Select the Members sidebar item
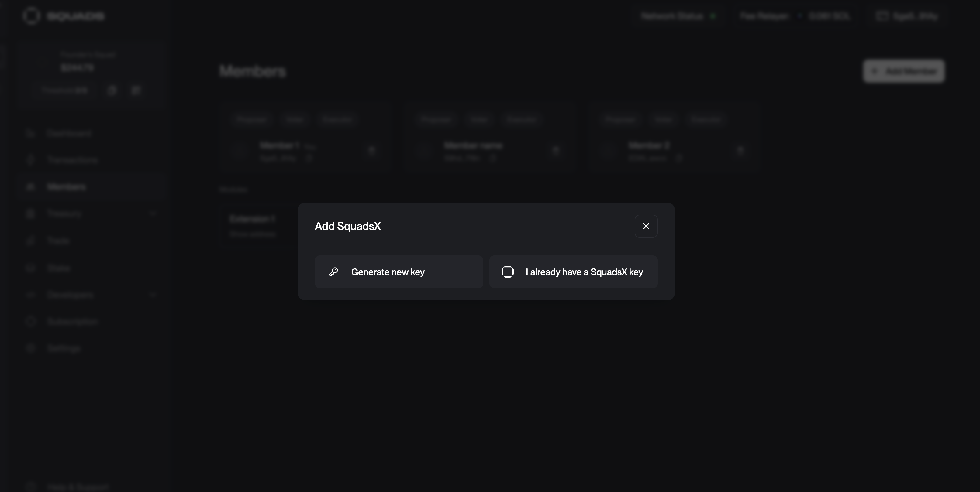The height and width of the screenshot is (492, 980). [x=67, y=187]
